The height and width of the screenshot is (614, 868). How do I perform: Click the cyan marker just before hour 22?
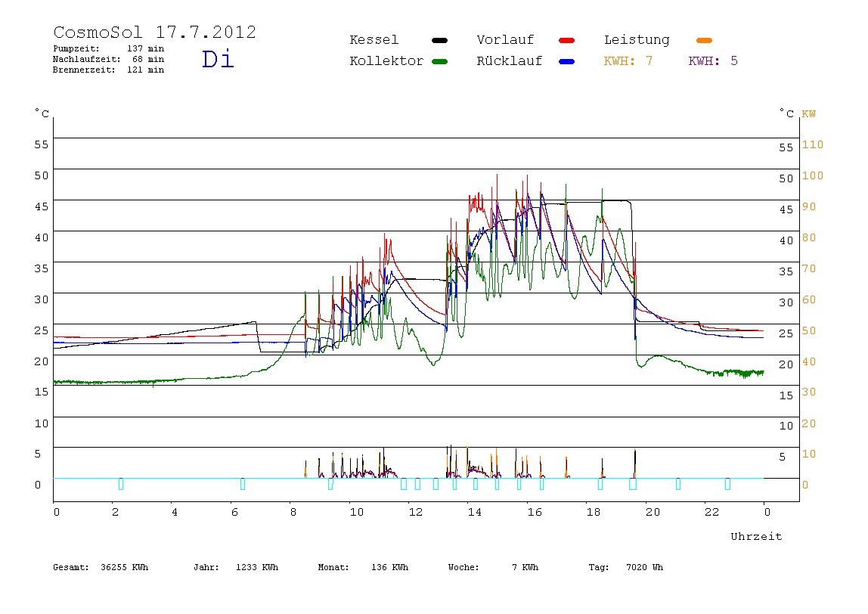(x=678, y=485)
